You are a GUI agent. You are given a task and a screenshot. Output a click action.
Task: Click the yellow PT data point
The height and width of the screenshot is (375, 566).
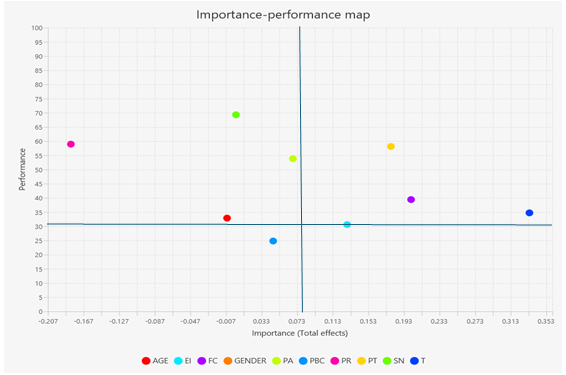point(391,146)
